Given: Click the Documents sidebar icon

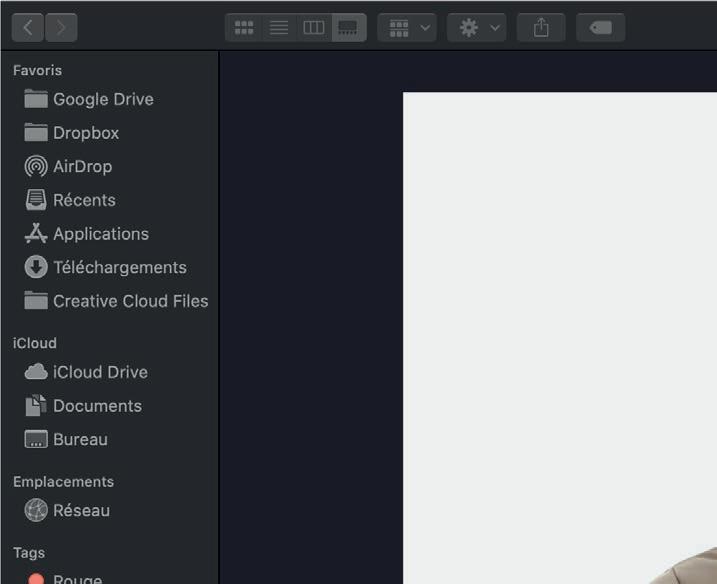Looking at the screenshot, I should point(36,406).
